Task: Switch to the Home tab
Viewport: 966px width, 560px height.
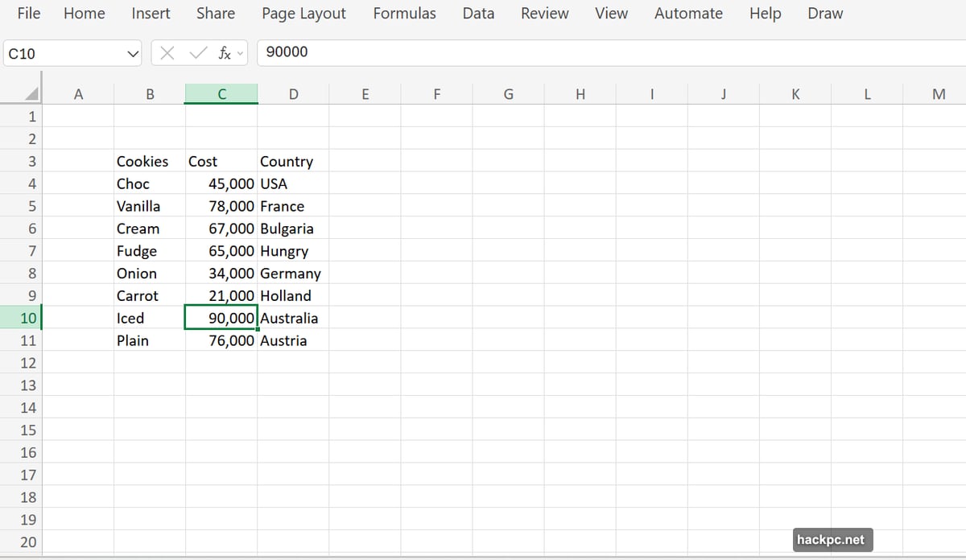Action: [x=84, y=13]
